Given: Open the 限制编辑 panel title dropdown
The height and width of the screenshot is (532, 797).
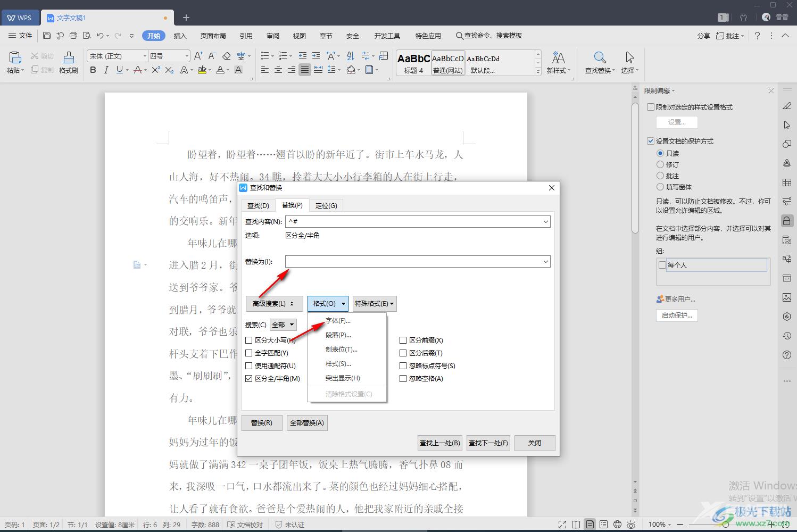Looking at the screenshot, I should coord(673,91).
